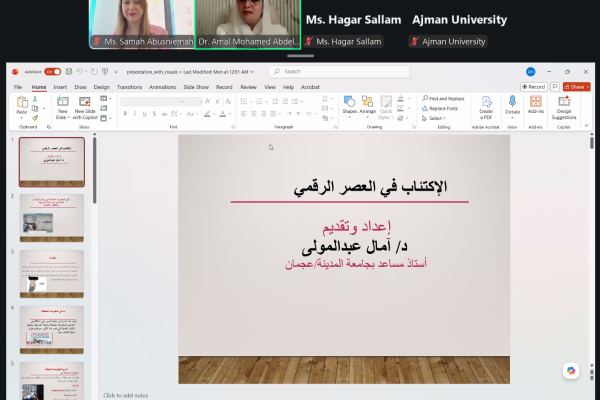Open the Transitions ribbon tab
Viewport: 600px width, 400px height.
[x=129, y=87]
